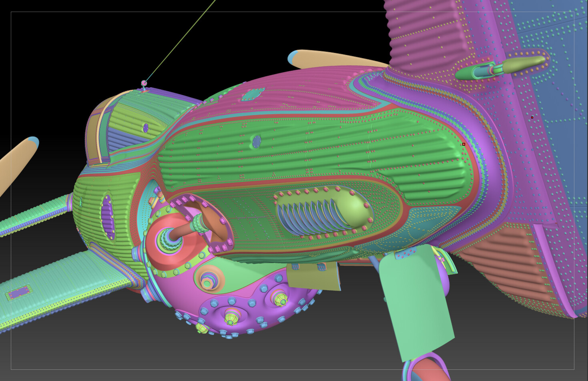Select the small red marker on blue wing
Viewport: 588px width, 381px height.
pyautogui.click(x=532, y=117)
